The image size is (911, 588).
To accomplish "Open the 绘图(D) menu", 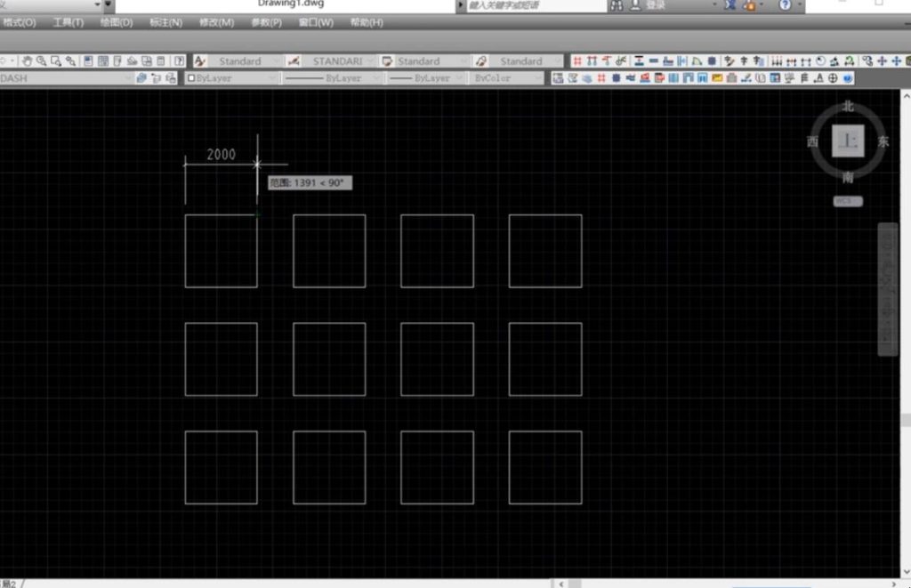I will click(116, 22).
